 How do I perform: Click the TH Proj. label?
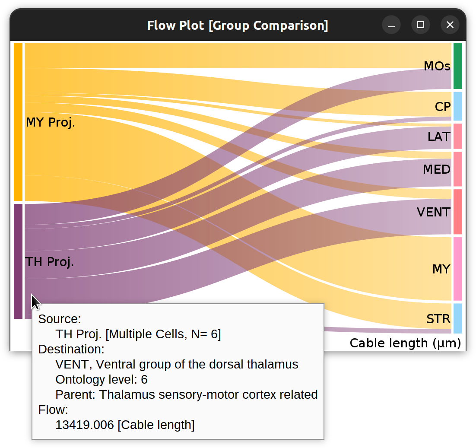click(x=49, y=262)
